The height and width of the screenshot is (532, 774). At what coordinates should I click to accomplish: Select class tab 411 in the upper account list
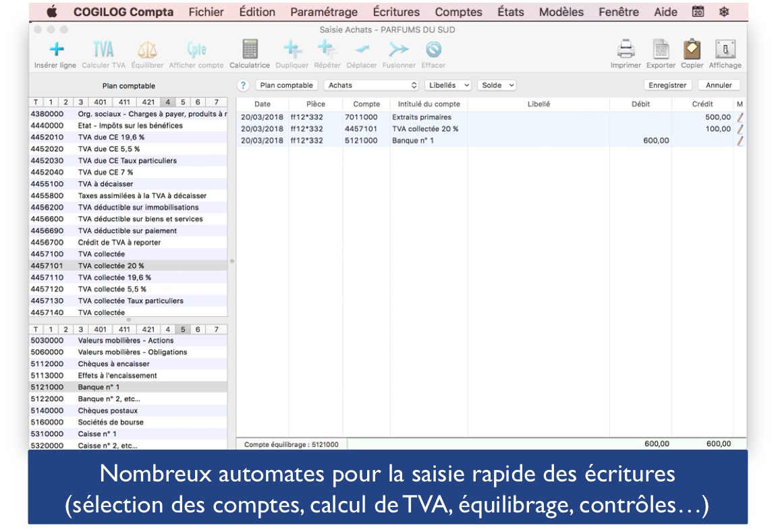tap(124, 102)
